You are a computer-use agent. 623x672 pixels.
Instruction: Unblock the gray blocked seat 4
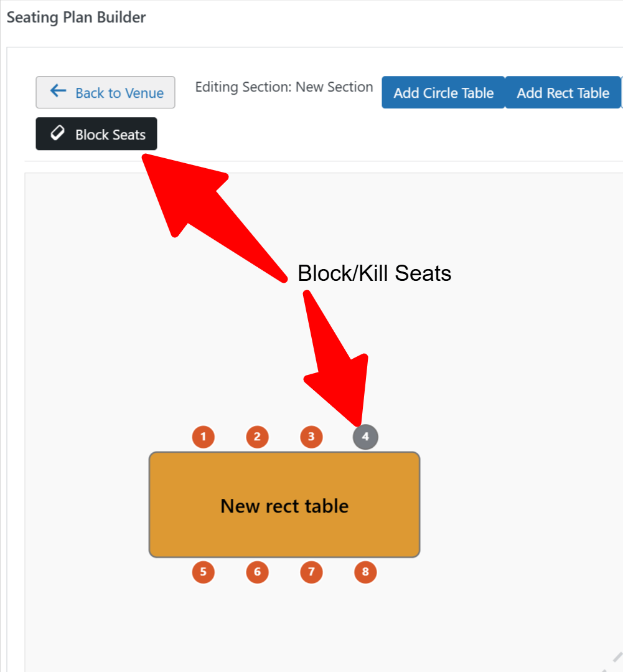click(x=365, y=437)
